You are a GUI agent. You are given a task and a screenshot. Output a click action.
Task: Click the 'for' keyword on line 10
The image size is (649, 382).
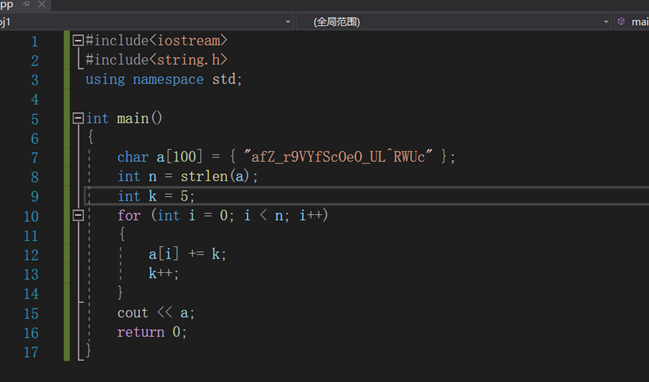click(x=129, y=215)
